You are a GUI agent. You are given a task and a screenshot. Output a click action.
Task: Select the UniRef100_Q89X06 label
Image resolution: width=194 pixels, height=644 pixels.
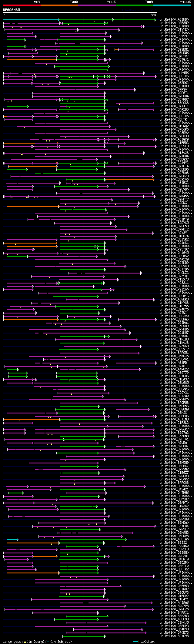[x=174, y=180]
